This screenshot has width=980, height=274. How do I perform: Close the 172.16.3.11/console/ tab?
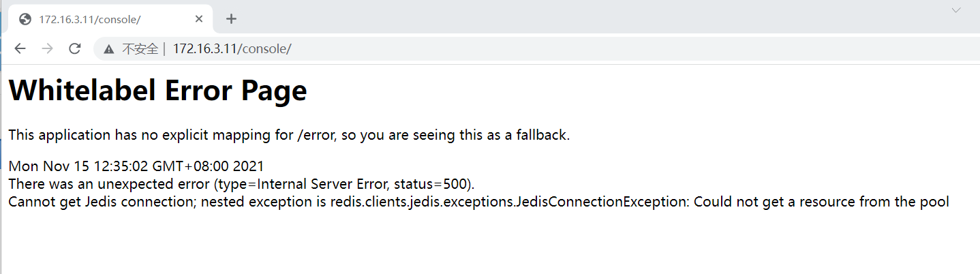(199, 19)
